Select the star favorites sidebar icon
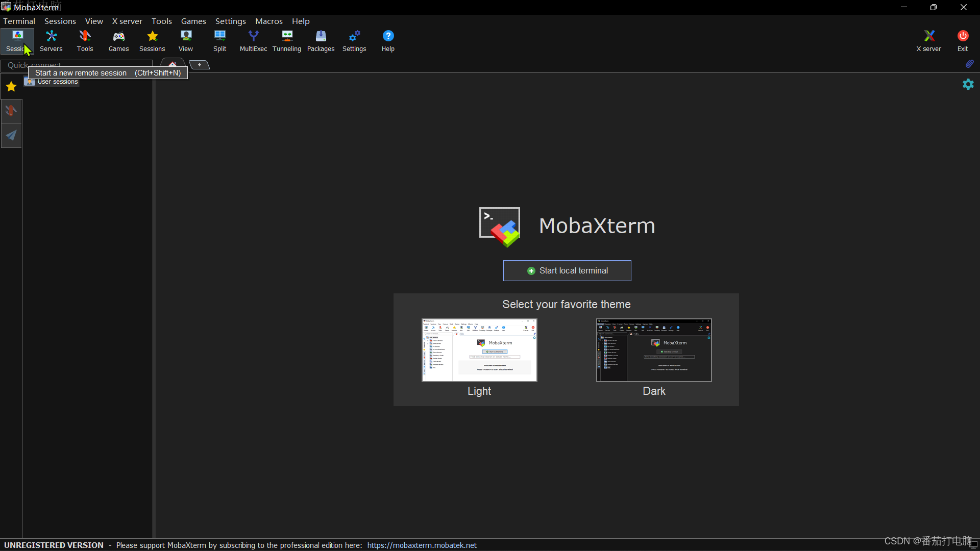 click(11, 86)
